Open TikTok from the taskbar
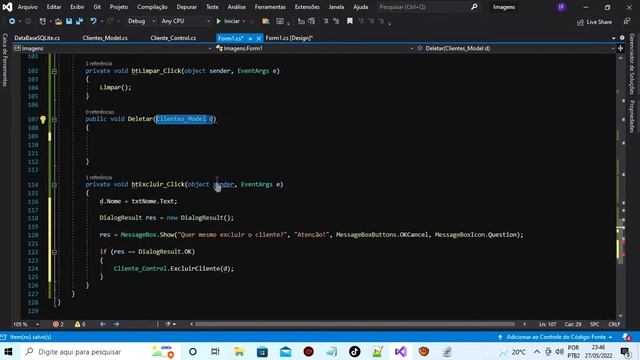 pyautogui.click(x=355, y=351)
